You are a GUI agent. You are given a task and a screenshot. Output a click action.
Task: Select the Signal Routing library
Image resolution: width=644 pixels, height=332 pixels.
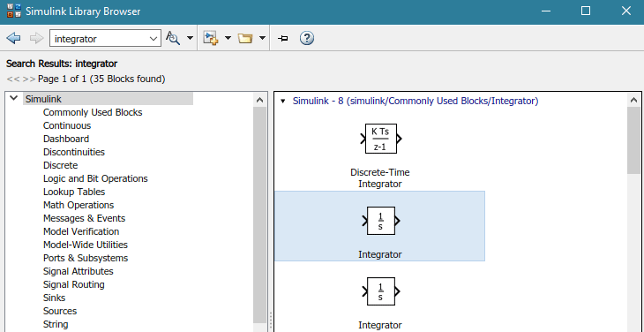(x=74, y=284)
